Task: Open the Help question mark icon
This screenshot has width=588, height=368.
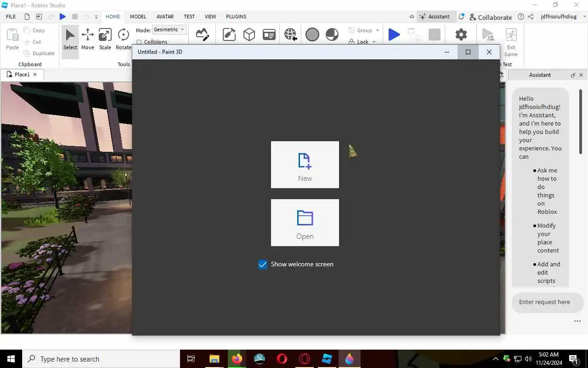Action: click(520, 17)
